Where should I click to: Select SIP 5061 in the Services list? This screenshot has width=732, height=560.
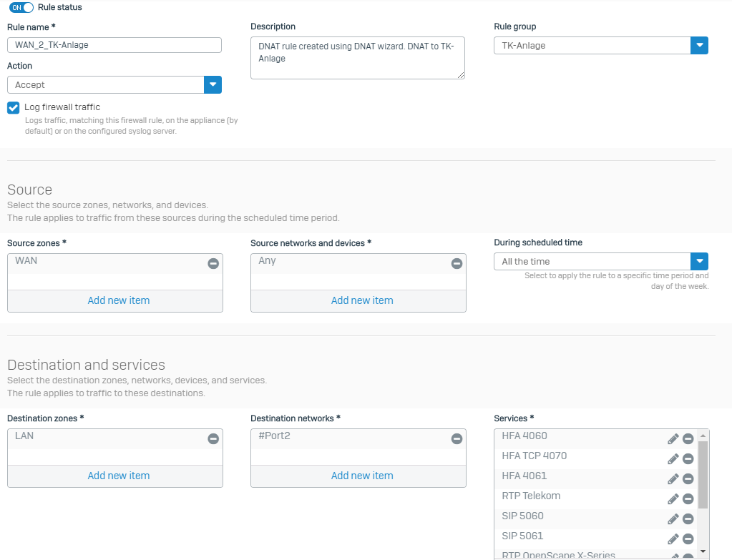point(596,539)
